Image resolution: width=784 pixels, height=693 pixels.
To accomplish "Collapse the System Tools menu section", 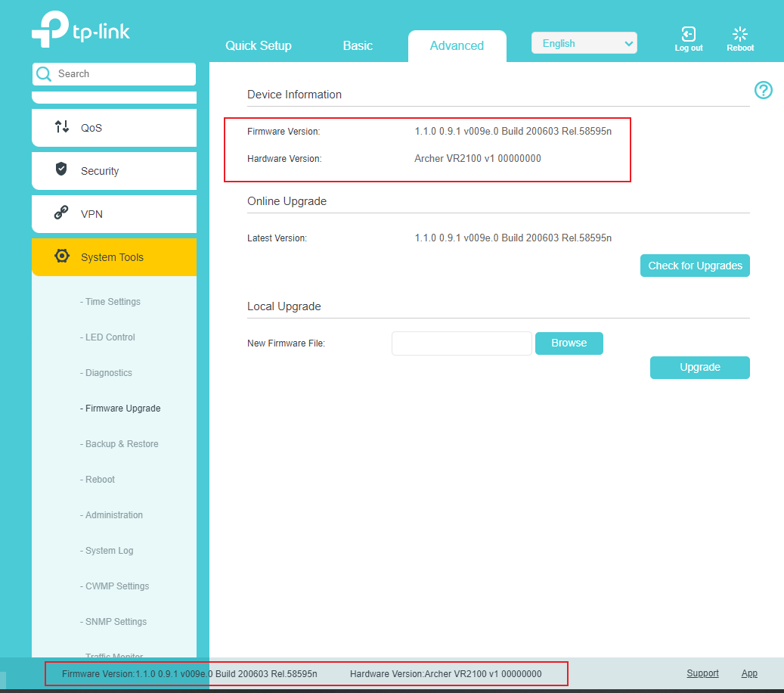I will click(x=114, y=257).
